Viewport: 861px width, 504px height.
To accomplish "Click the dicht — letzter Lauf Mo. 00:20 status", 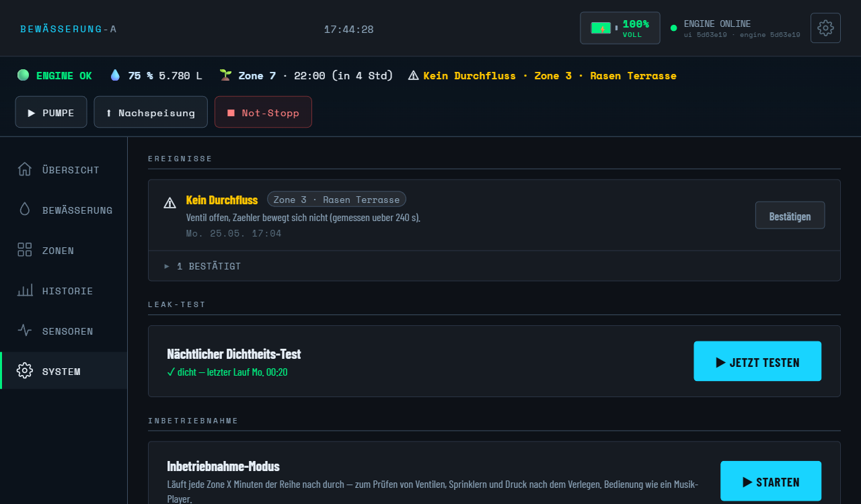I will click(x=227, y=372).
